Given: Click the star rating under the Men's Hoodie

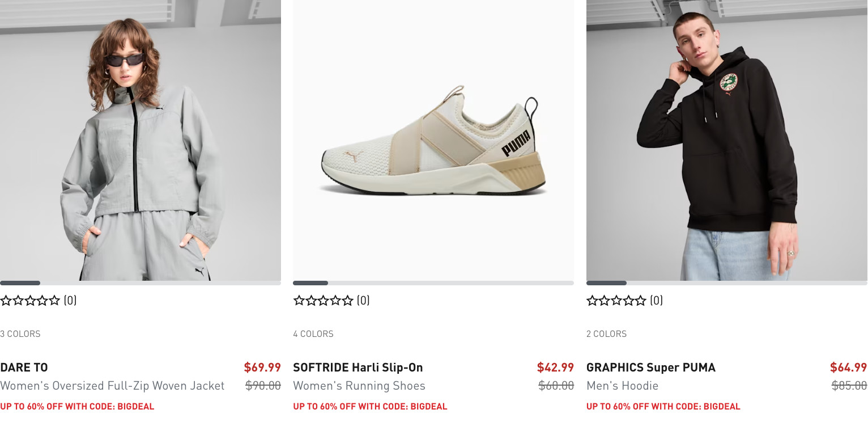Looking at the screenshot, I should tap(616, 301).
